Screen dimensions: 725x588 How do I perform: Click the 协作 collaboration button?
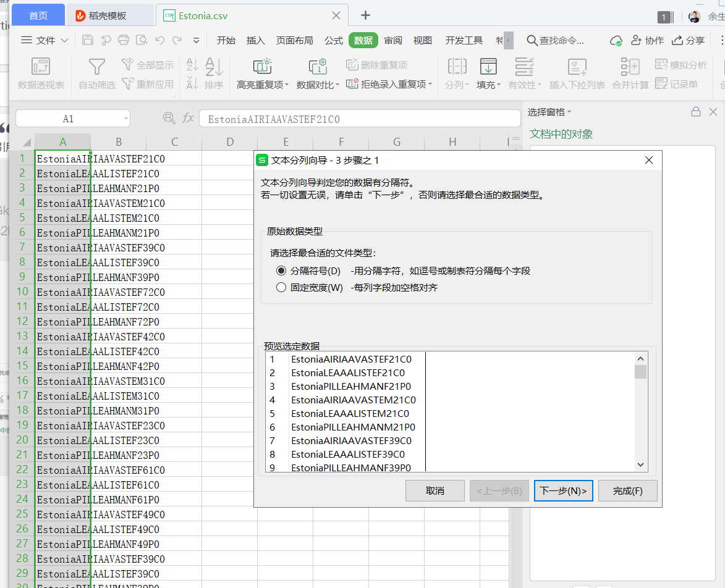647,41
